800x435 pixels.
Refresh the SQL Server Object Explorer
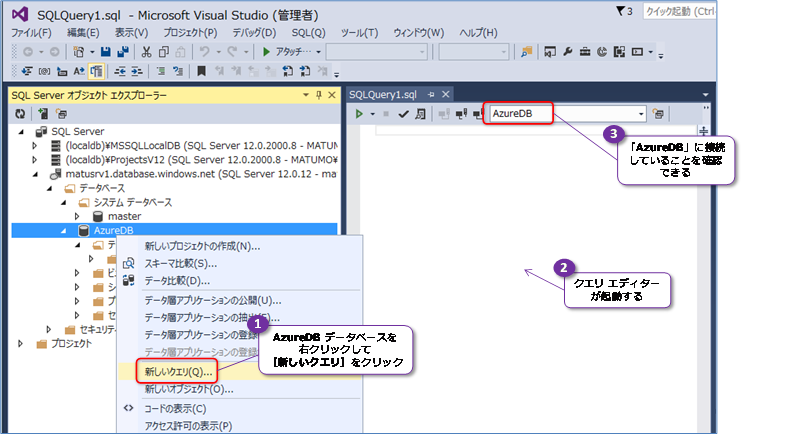20,114
